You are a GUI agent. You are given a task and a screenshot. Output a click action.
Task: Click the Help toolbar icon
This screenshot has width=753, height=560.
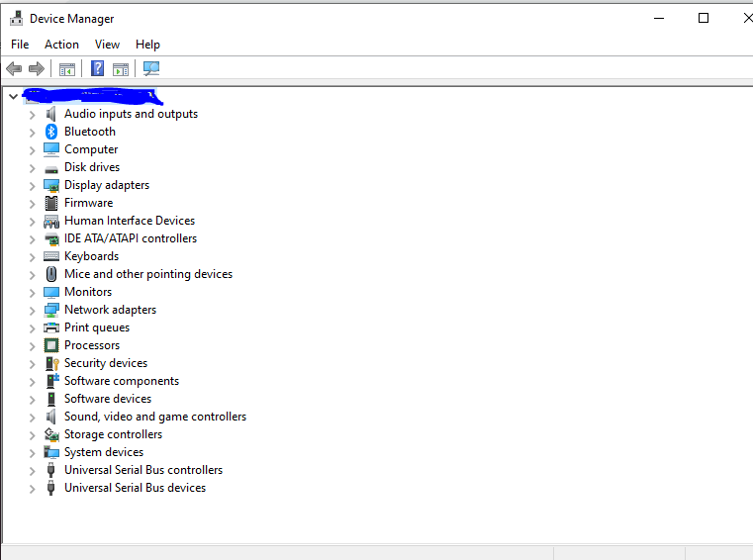(x=97, y=68)
